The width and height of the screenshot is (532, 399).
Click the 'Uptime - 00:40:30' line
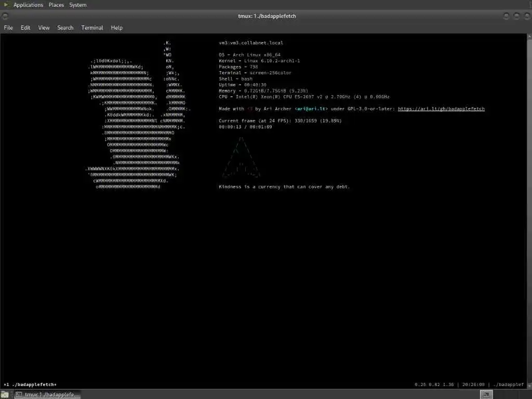(243, 85)
